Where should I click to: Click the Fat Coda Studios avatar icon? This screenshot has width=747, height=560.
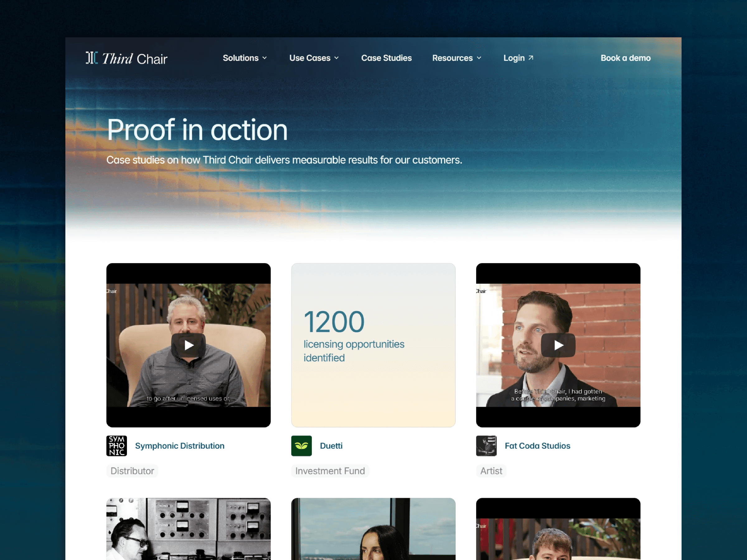click(x=486, y=446)
